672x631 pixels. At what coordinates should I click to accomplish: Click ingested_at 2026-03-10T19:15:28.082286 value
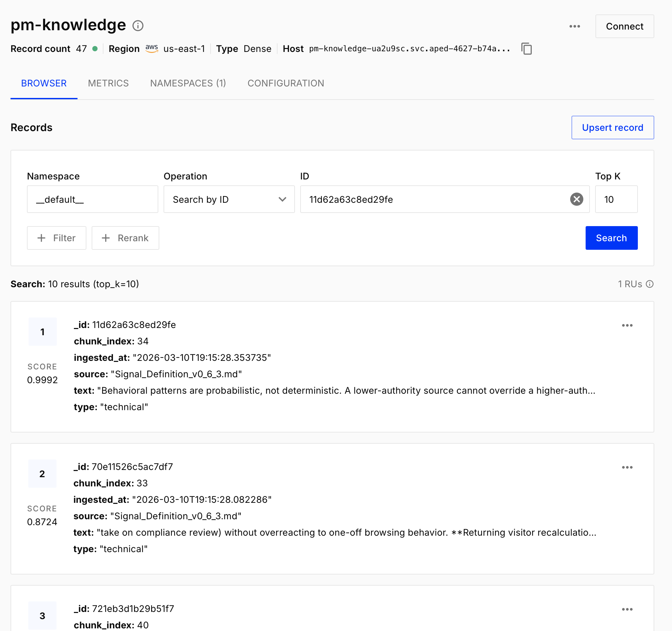coord(202,500)
